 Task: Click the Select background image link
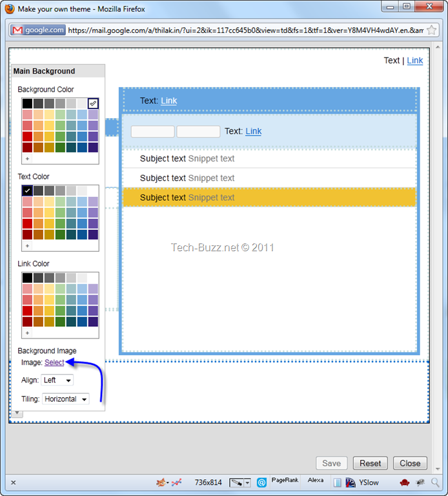54,362
